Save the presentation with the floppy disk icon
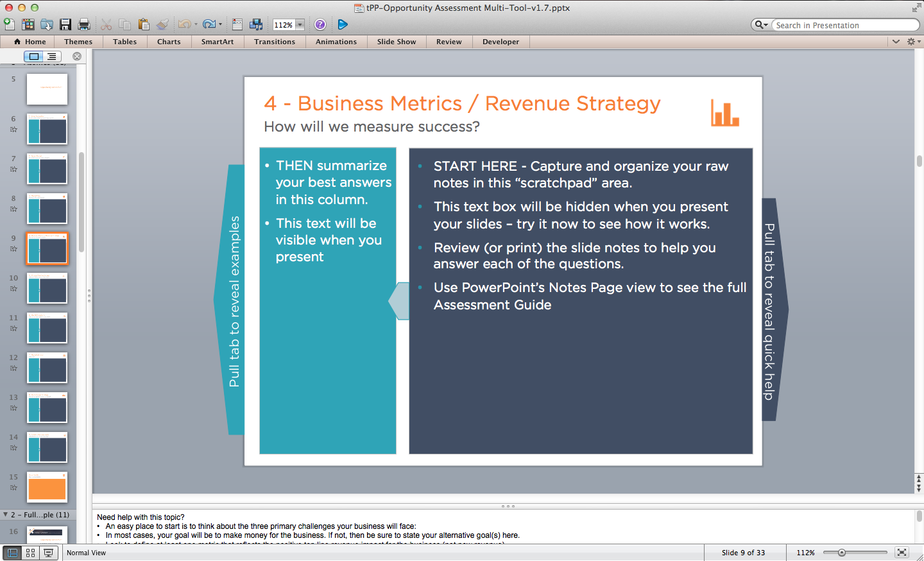This screenshot has height=561, width=924. (x=65, y=24)
